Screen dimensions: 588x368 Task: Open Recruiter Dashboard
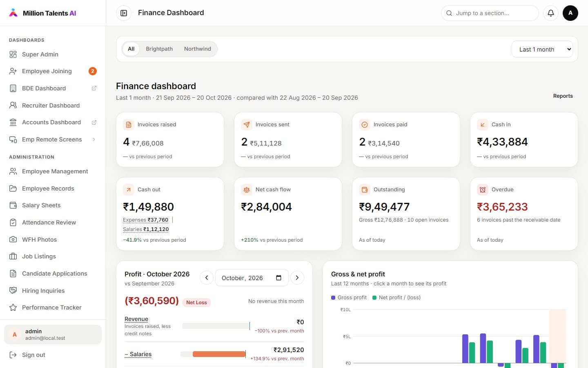click(53, 105)
